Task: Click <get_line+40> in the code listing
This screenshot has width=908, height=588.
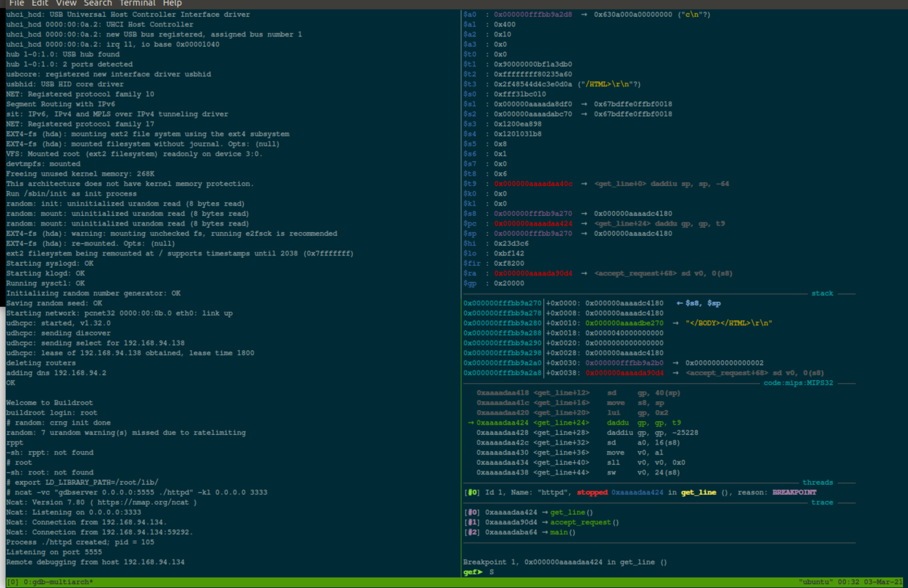Action: tap(562, 463)
